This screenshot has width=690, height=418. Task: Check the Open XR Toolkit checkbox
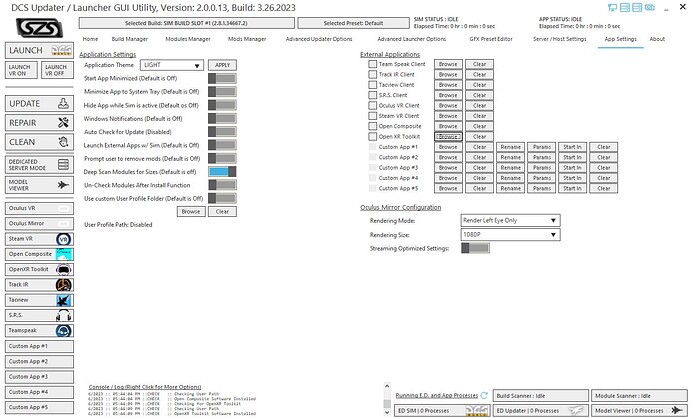373,137
